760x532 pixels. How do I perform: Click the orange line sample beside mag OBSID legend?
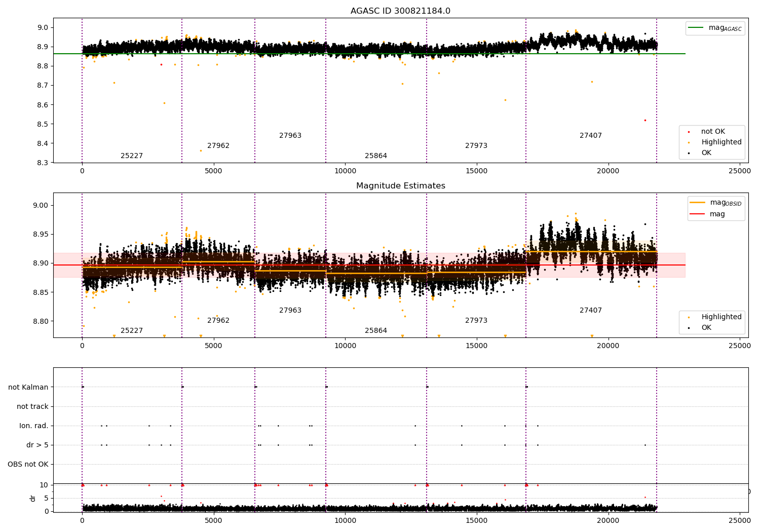tap(698, 203)
